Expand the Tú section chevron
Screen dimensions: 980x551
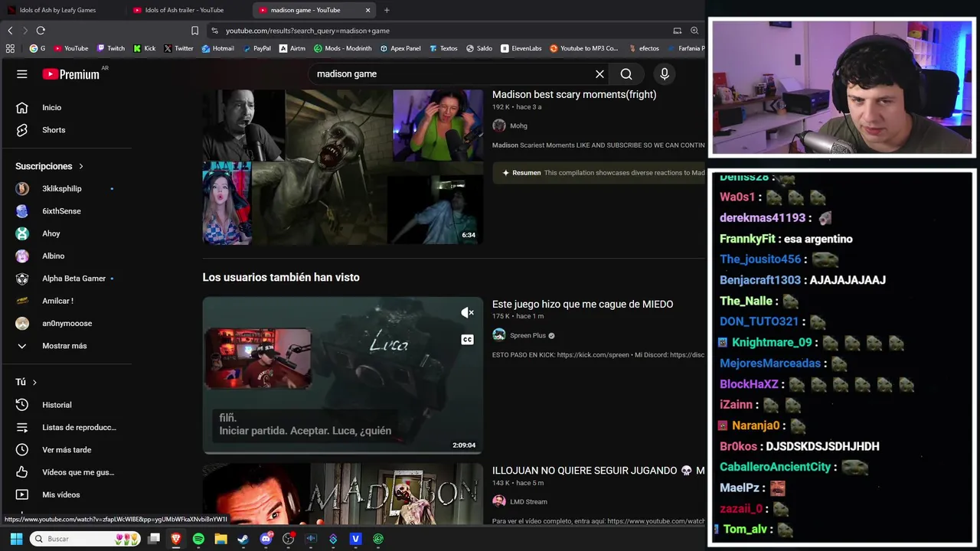34,382
